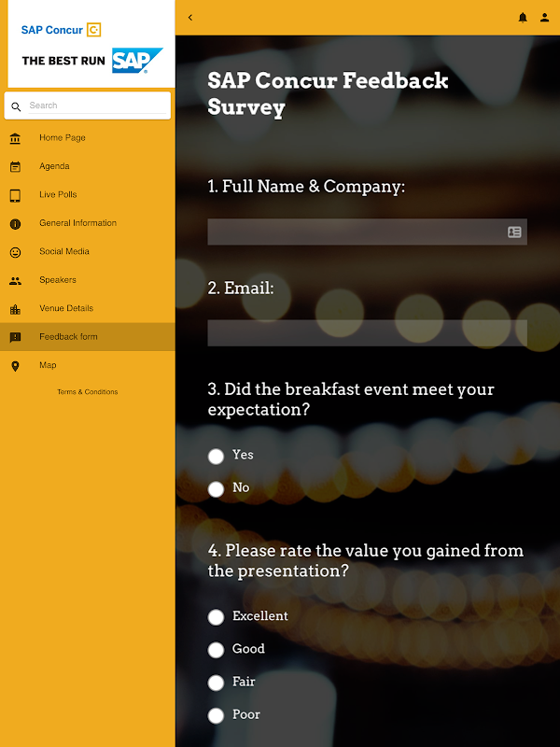This screenshot has width=560, height=747.
Task: Click the Live Polls tablet icon
Action: click(x=15, y=195)
